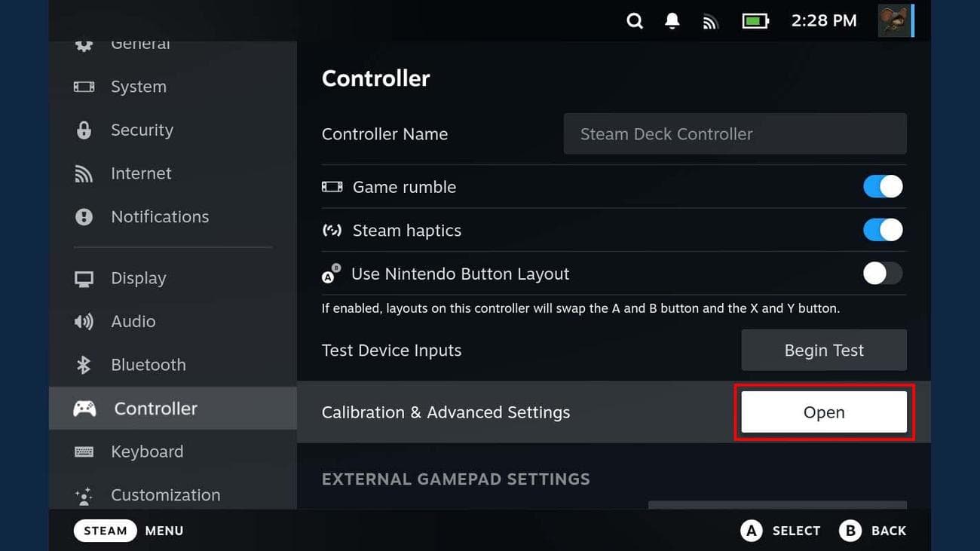Open Bluetooth settings via its icon
The width and height of the screenshot is (980, 551).
(84, 364)
